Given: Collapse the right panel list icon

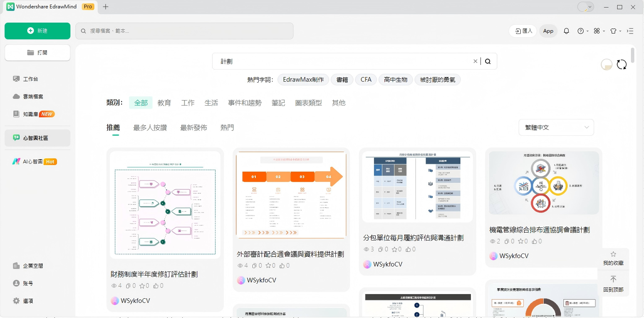Looking at the screenshot, I should coord(630,31).
